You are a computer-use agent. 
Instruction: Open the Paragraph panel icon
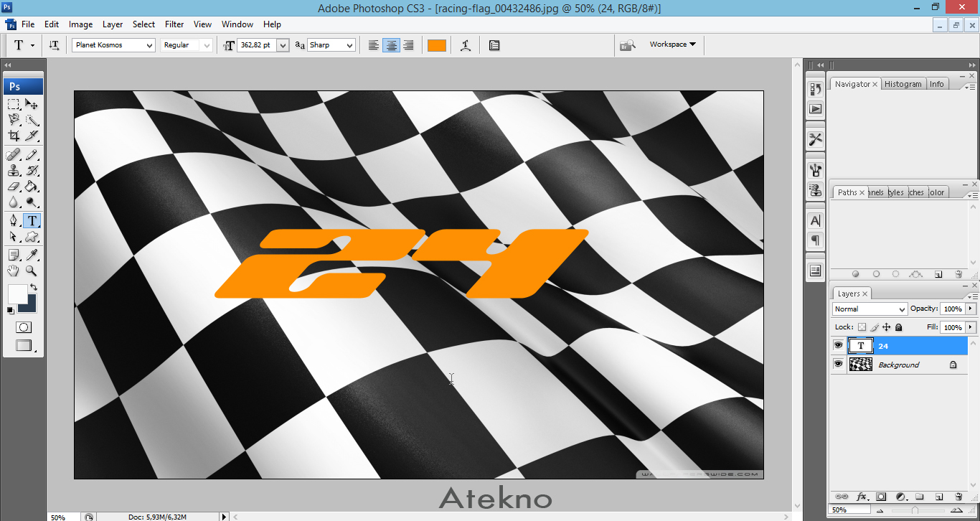click(x=815, y=240)
